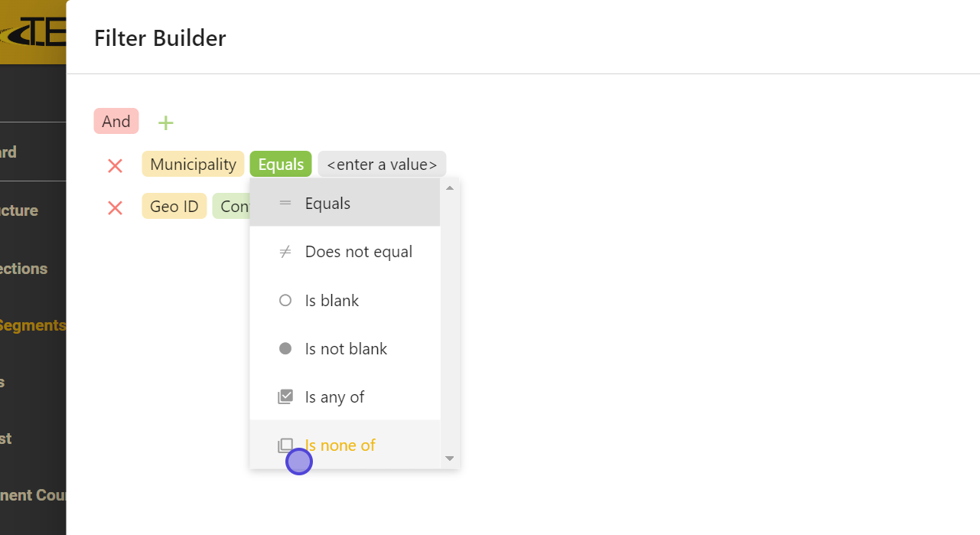Screen dimensions: 980x535
Task: Change the Geo ID field selector
Action: point(174,207)
